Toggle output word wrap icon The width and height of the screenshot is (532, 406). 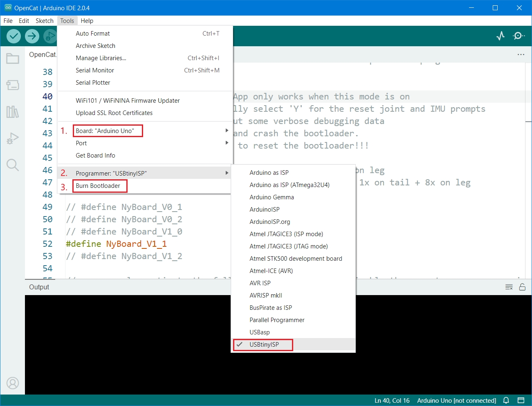[x=509, y=287]
